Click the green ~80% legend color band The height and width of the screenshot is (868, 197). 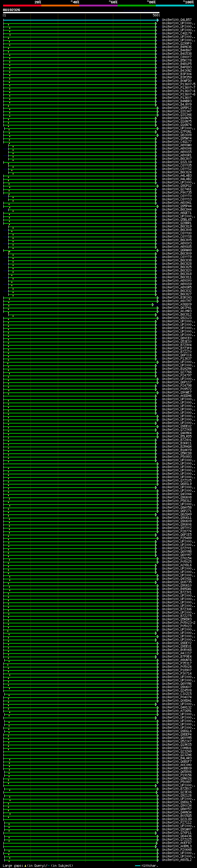137,6
